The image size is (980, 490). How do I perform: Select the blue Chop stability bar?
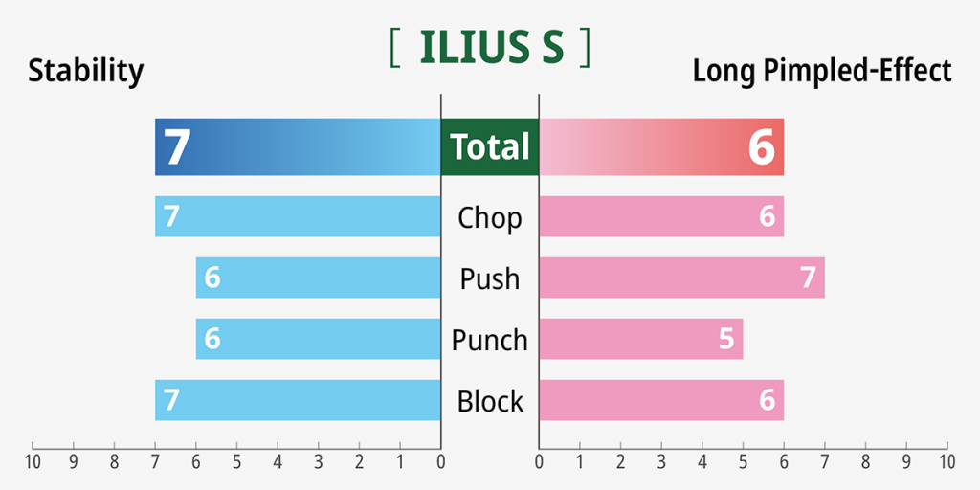coord(298,217)
